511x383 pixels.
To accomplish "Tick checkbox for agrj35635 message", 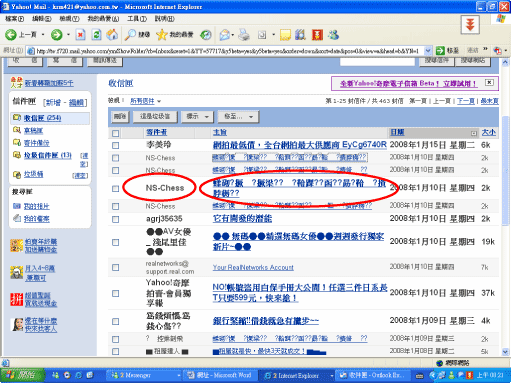I will pos(116,219).
